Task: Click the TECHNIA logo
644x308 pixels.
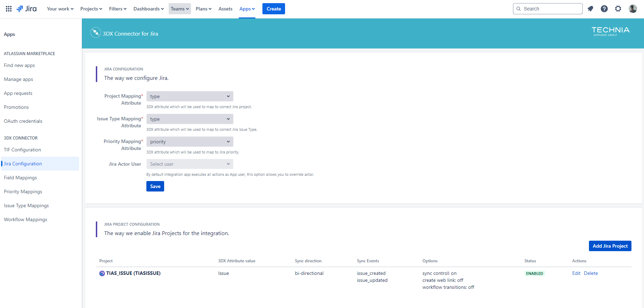Action: pyautogui.click(x=611, y=31)
